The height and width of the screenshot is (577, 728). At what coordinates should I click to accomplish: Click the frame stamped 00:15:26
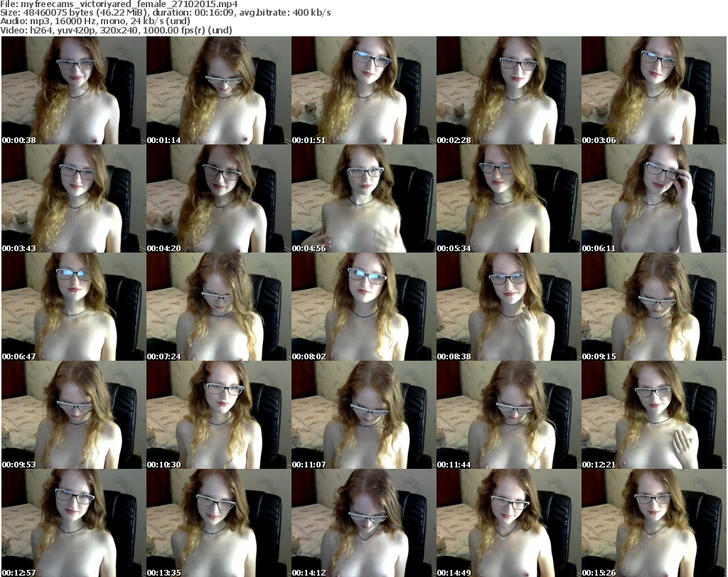tap(654, 523)
